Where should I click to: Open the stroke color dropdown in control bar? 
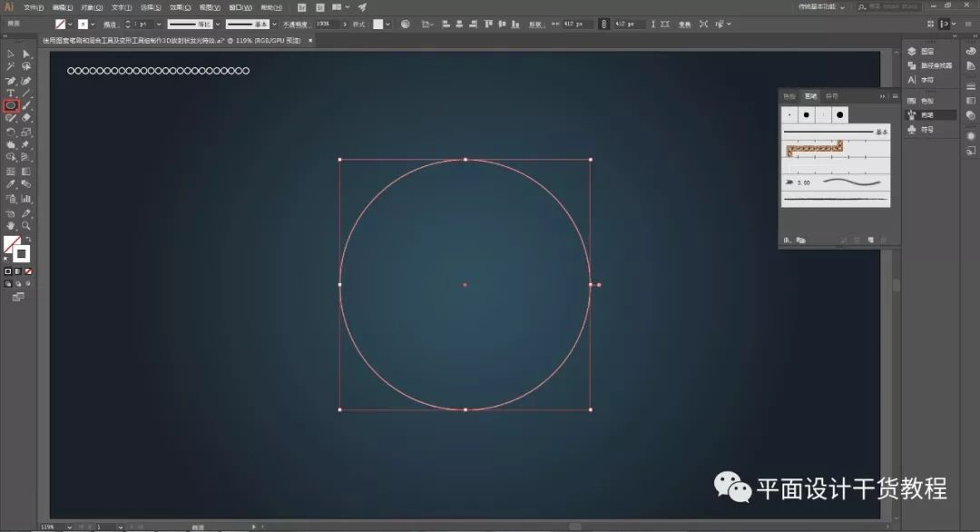[93, 25]
